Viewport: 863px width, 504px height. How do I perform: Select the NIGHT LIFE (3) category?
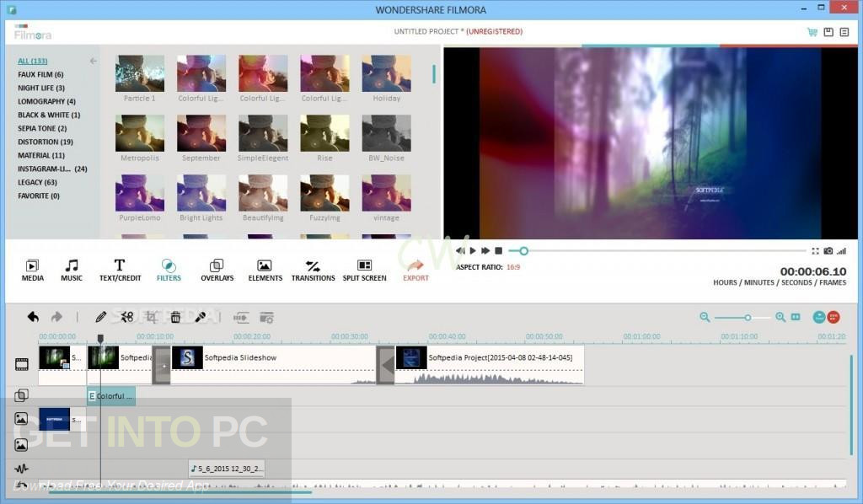[x=40, y=88]
